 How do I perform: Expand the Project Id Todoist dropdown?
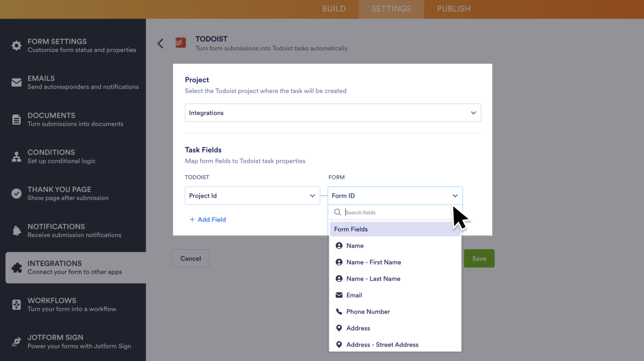(x=252, y=196)
